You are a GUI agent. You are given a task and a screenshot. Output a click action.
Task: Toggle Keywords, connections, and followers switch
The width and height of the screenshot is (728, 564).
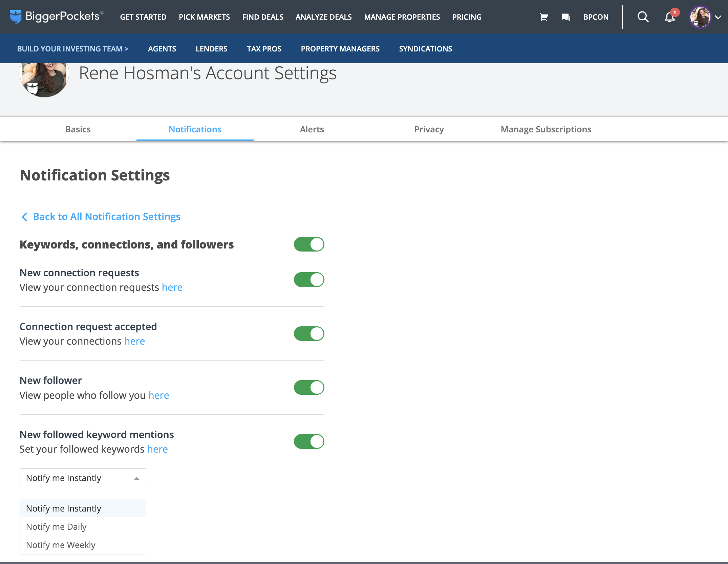pyautogui.click(x=309, y=244)
